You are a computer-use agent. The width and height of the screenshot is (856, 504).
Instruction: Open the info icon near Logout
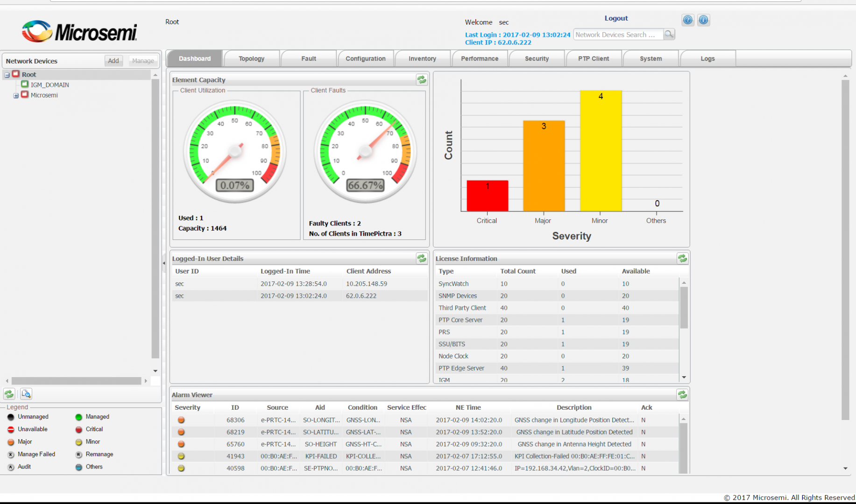(x=703, y=20)
